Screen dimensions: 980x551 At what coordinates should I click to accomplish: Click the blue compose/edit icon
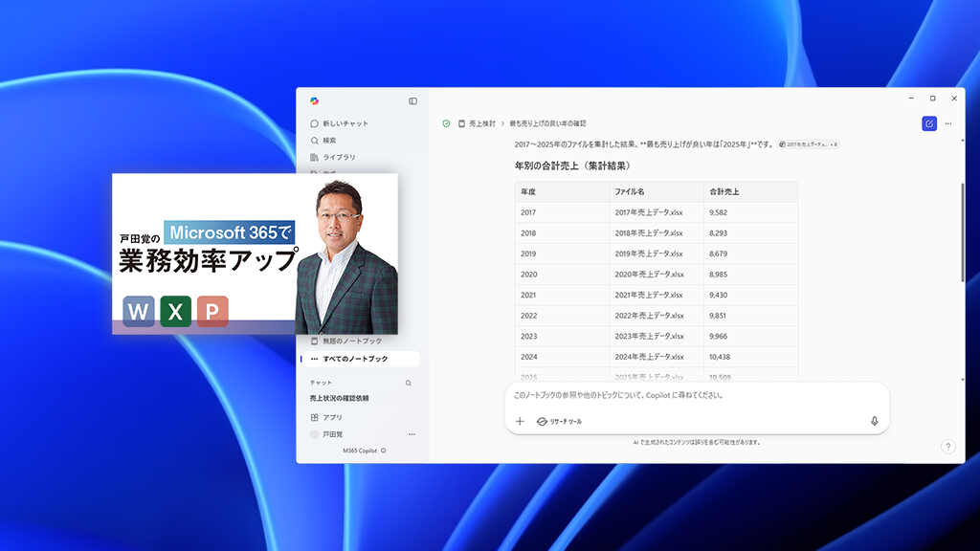(927, 123)
